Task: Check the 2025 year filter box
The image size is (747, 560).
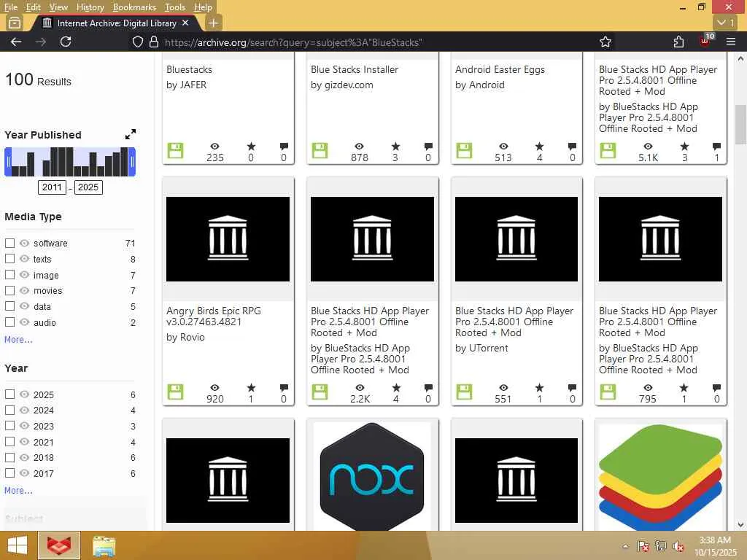Action: pyautogui.click(x=9, y=394)
